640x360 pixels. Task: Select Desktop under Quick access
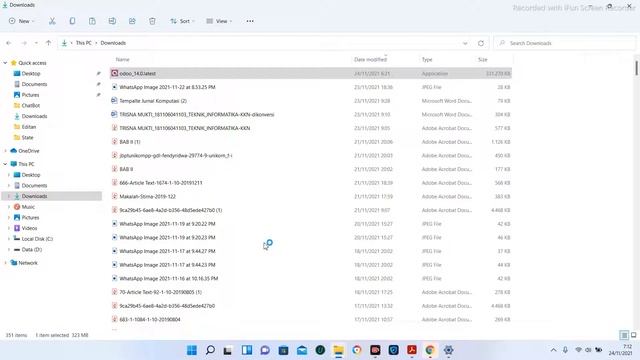[31, 73]
